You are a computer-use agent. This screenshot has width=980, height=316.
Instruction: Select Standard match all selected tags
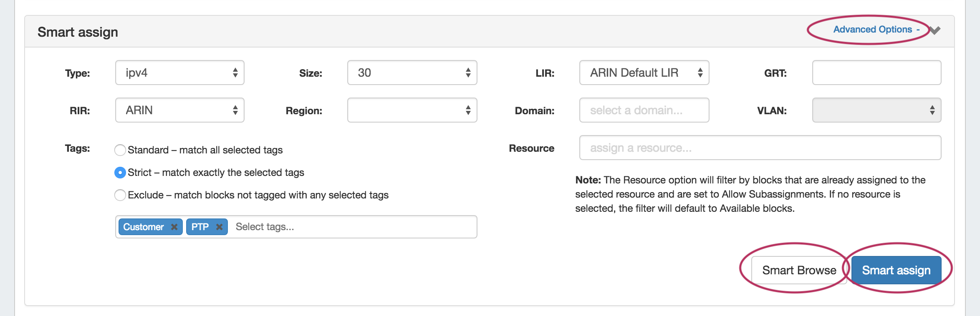[x=120, y=150]
